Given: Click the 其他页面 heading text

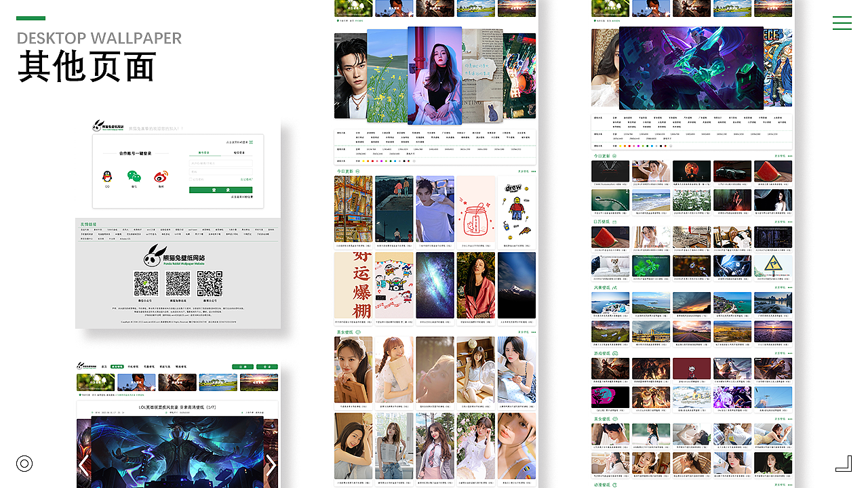Looking at the screenshot, I should pyautogui.click(x=87, y=67).
